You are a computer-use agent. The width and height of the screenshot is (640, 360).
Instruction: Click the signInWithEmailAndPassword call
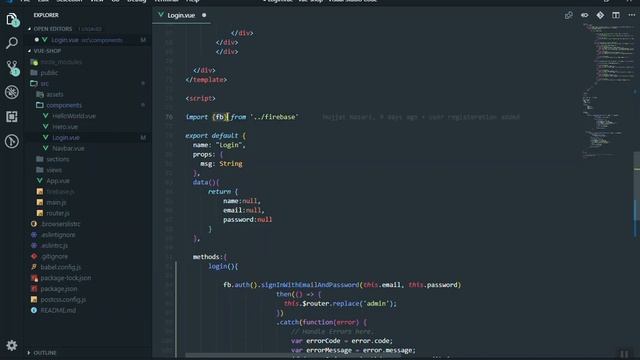(342, 285)
